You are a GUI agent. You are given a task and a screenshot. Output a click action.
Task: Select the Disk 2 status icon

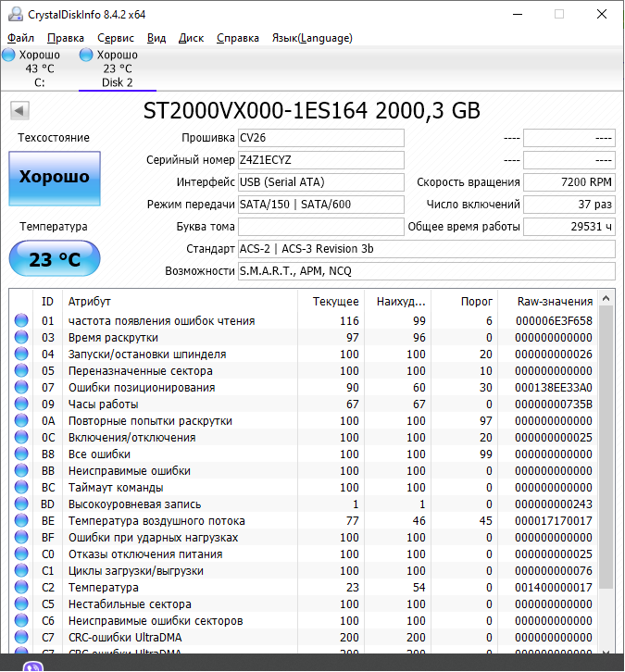click(86, 56)
